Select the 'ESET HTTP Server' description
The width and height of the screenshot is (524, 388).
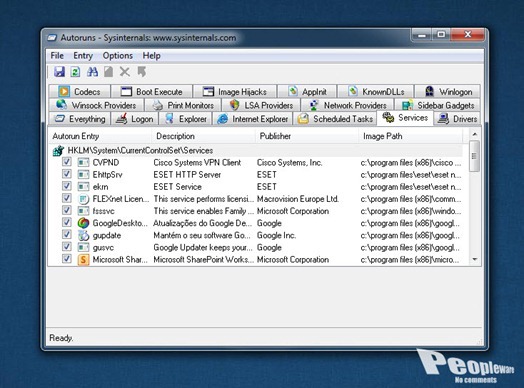click(x=187, y=174)
